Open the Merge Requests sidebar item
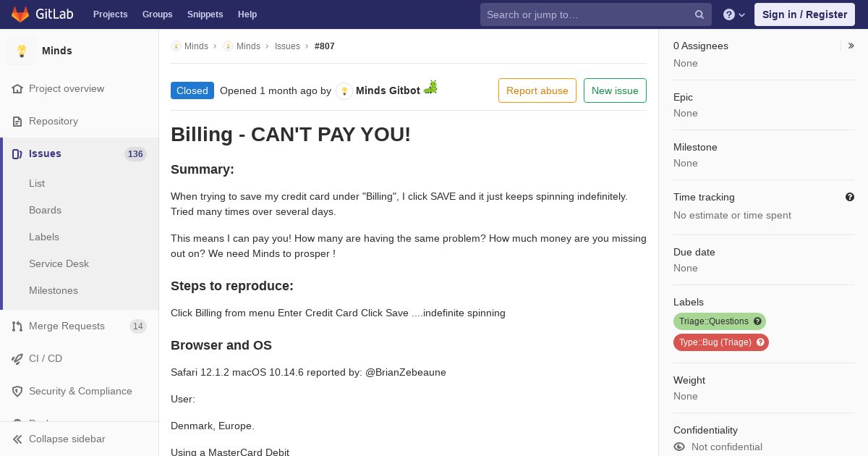 click(80, 326)
